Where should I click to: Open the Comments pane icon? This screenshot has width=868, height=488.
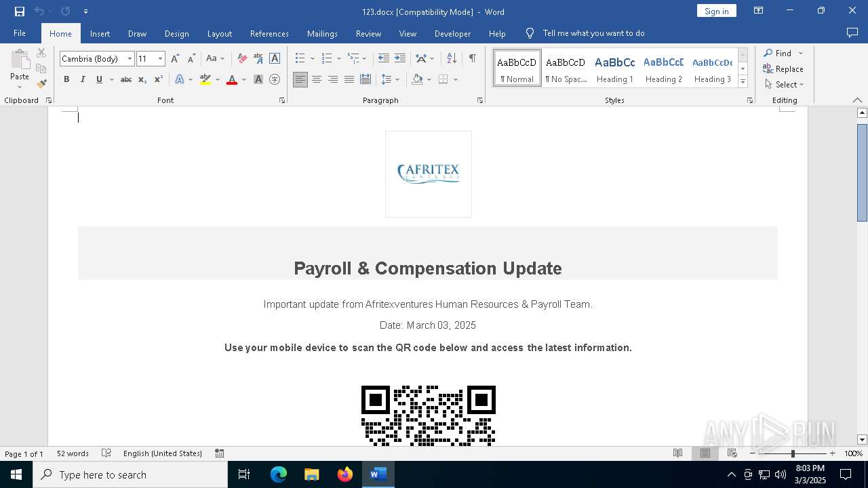[x=852, y=33]
